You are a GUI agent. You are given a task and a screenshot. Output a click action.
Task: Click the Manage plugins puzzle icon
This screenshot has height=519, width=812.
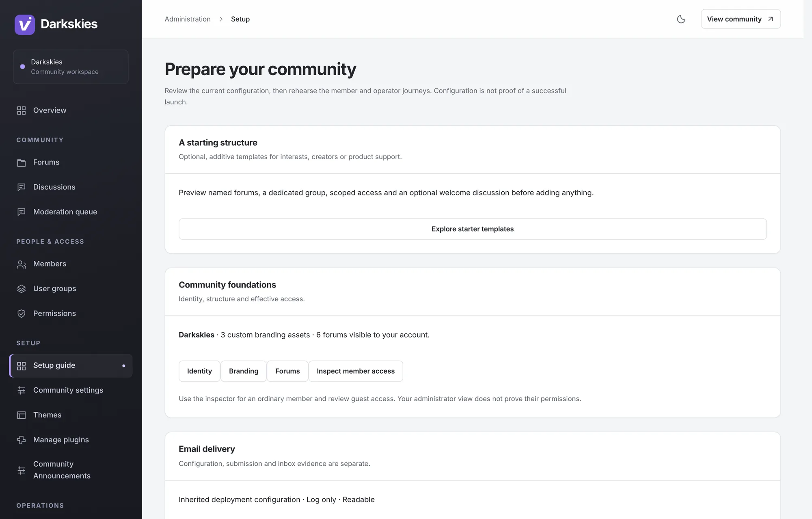click(22, 440)
